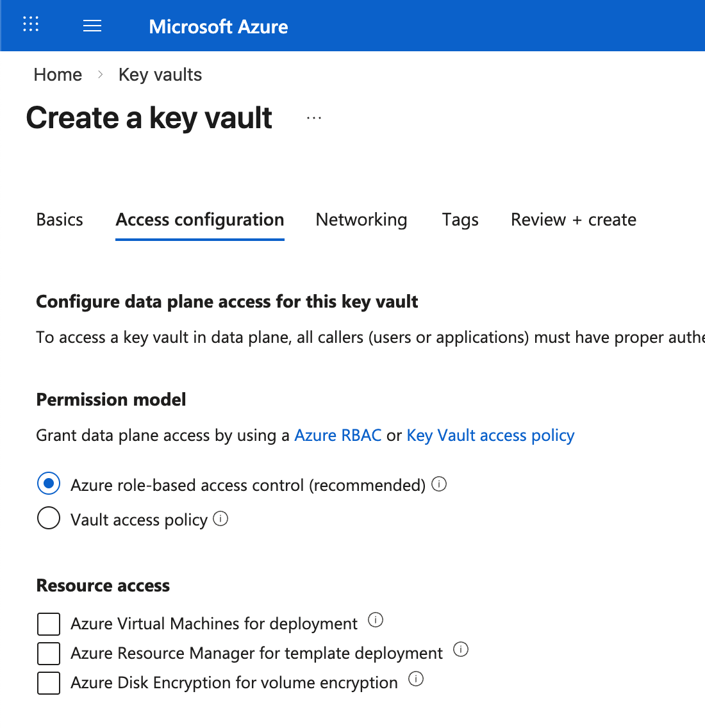Jump to the Review + create tab
This screenshot has width=705, height=728.
tap(574, 220)
